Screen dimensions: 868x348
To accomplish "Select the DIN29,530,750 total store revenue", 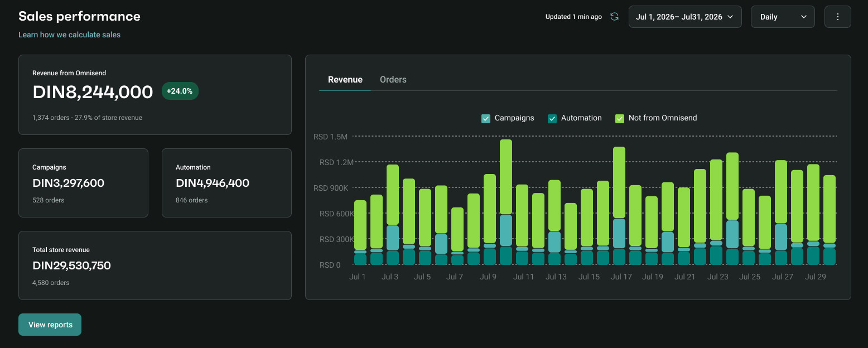I will (x=71, y=265).
